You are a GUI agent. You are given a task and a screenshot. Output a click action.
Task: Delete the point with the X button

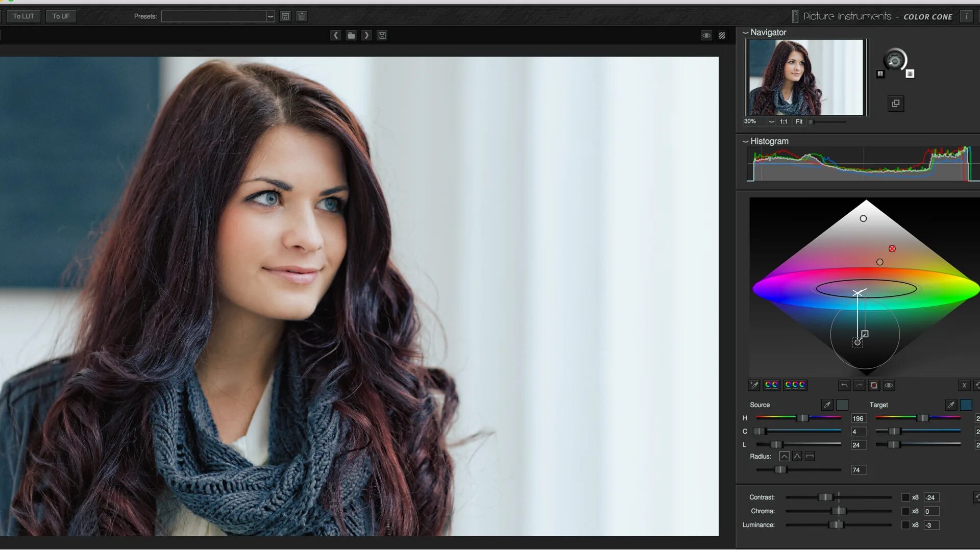click(x=964, y=386)
